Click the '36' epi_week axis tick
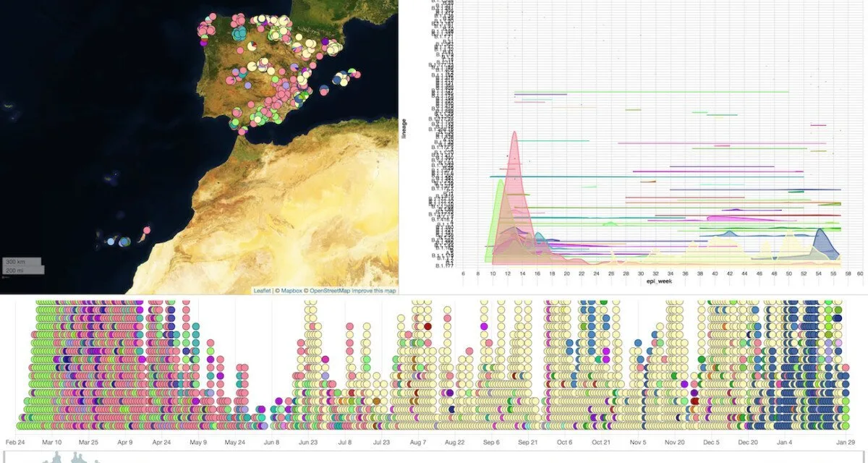 pyautogui.click(x=685, y=274)
